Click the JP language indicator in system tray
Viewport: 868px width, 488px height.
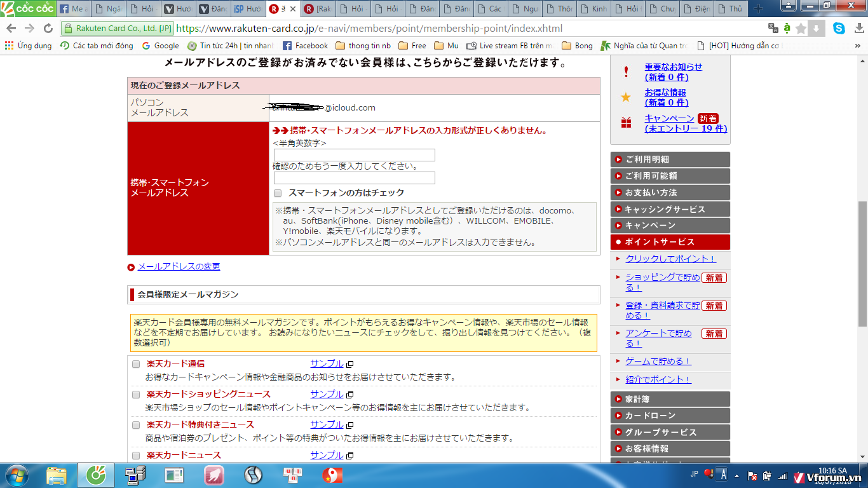pos(694,474)
